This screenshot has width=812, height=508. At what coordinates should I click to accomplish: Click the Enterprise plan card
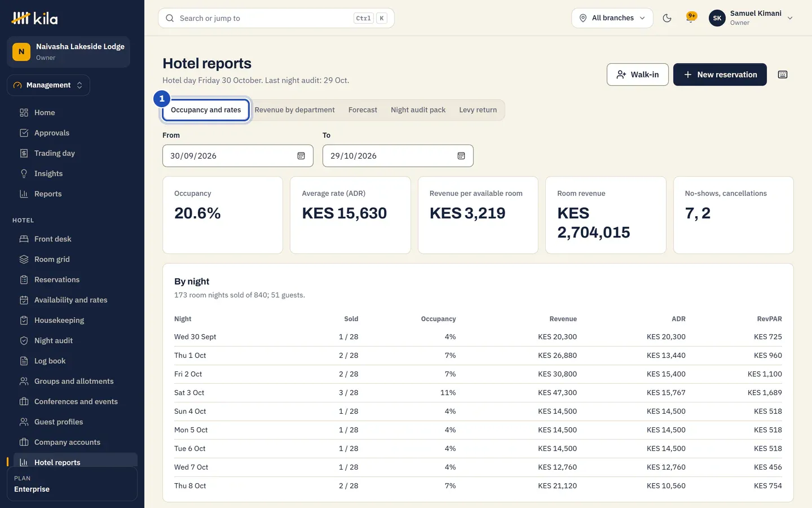(x=72, y=484)
